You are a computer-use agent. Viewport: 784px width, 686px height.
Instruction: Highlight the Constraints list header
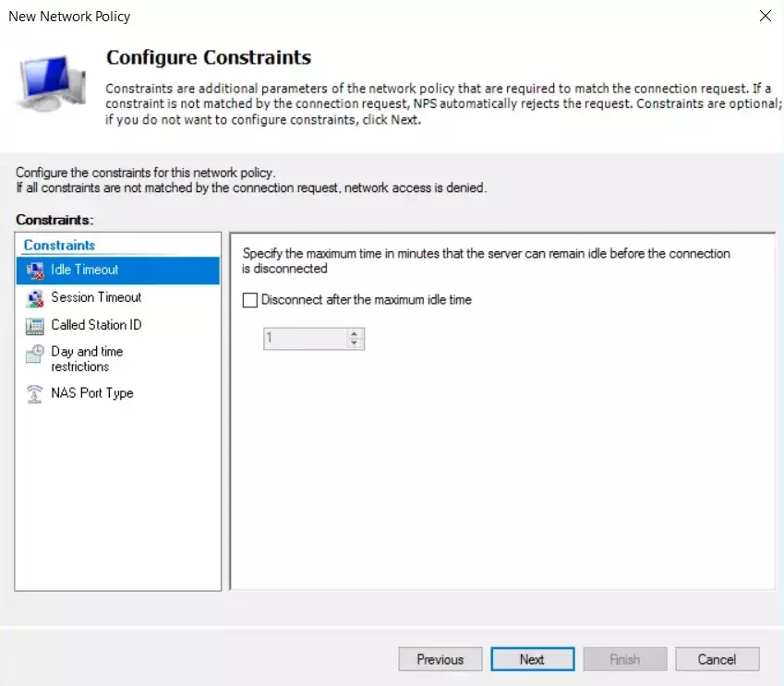tap(57, 245)
